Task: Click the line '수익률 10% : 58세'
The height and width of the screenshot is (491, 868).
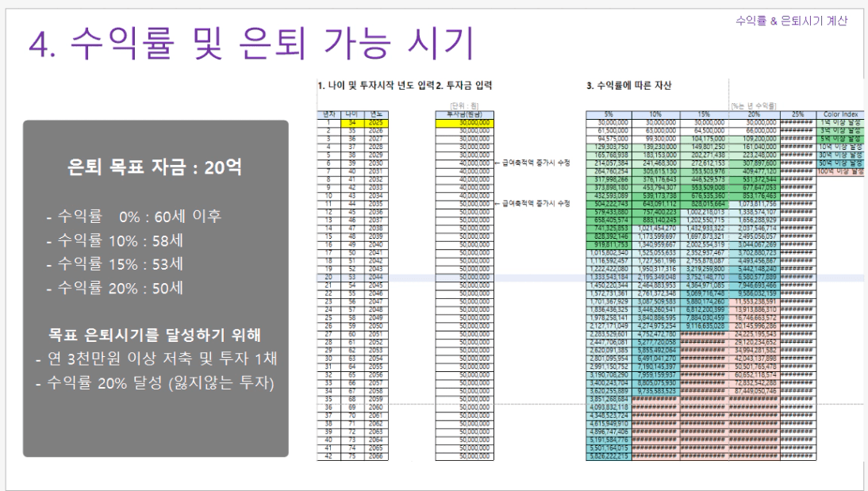Action: click(114, 241)
